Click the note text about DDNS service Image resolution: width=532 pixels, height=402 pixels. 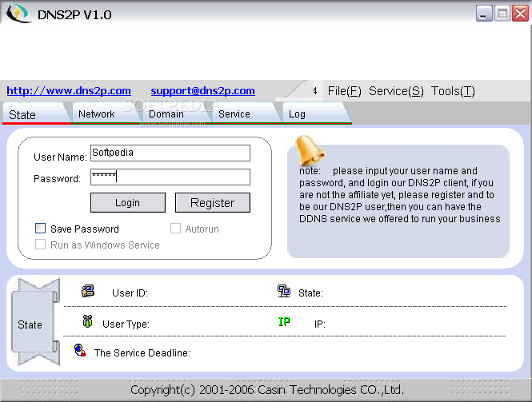coord(400,194)
